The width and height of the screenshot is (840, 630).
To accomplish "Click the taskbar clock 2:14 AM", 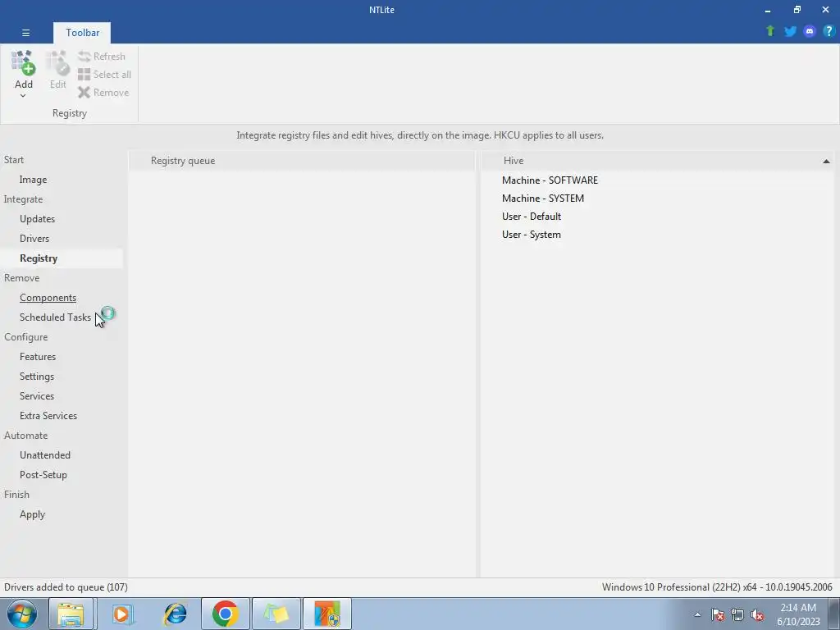I will 798,608.
